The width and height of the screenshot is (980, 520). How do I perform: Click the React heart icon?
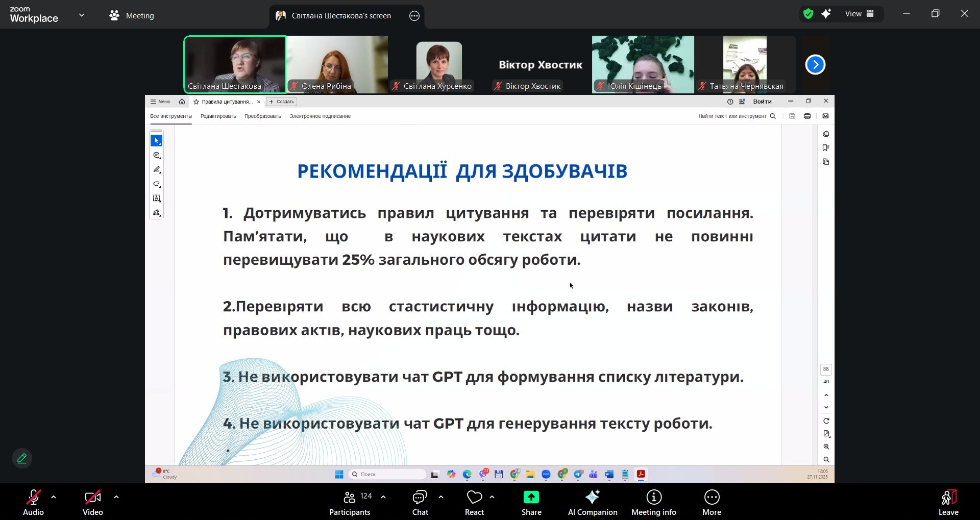(x=474, y=498)
